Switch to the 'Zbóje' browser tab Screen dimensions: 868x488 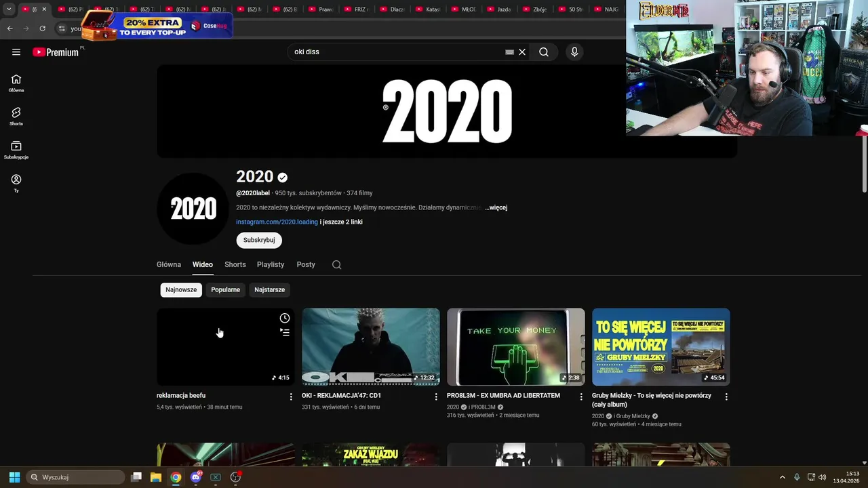534,9
